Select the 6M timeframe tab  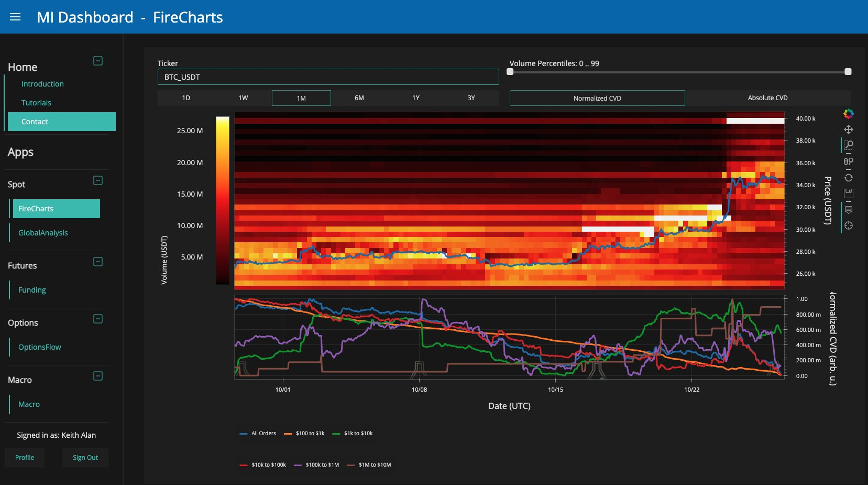click(x=359, y=98)
